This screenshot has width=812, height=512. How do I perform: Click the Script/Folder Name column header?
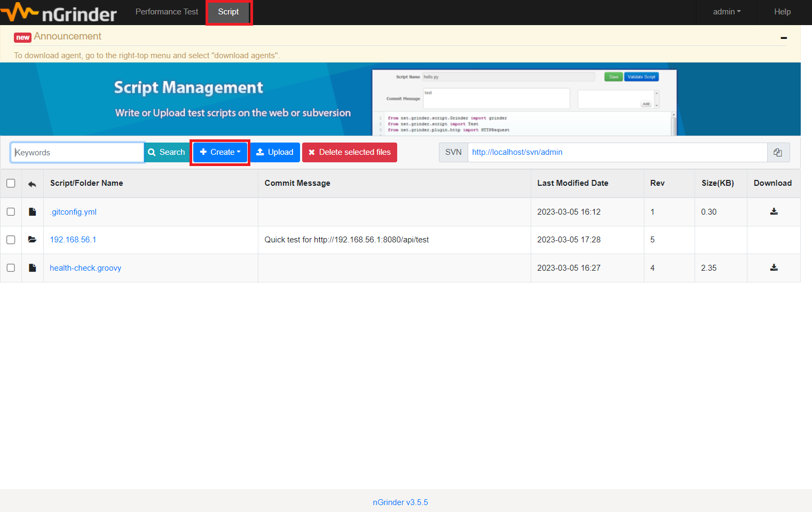click(86, 183)
